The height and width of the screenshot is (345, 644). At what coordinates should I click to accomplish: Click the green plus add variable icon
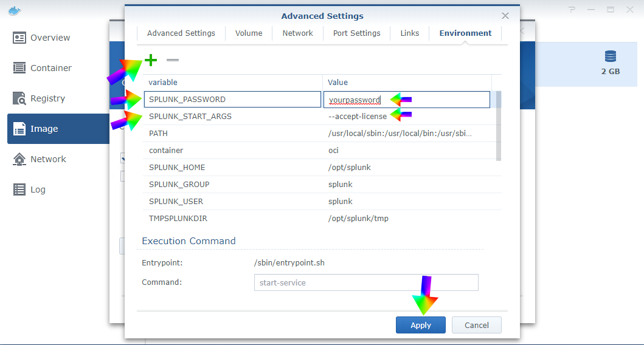[x=151, y=60]
